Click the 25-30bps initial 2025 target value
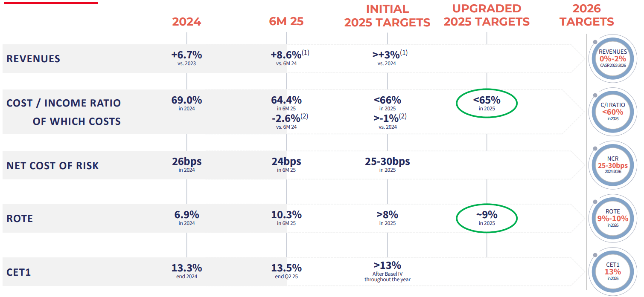 tap(387, 162)
